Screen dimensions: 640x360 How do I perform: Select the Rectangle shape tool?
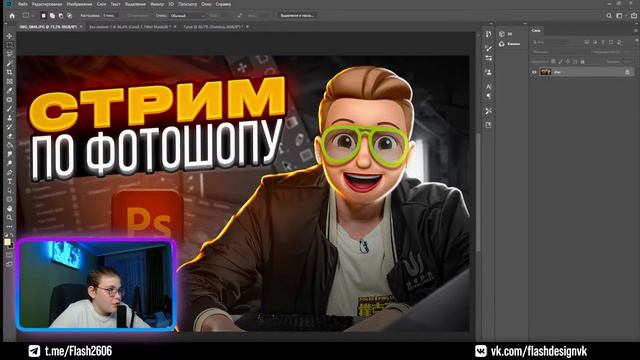coord(9,200)
